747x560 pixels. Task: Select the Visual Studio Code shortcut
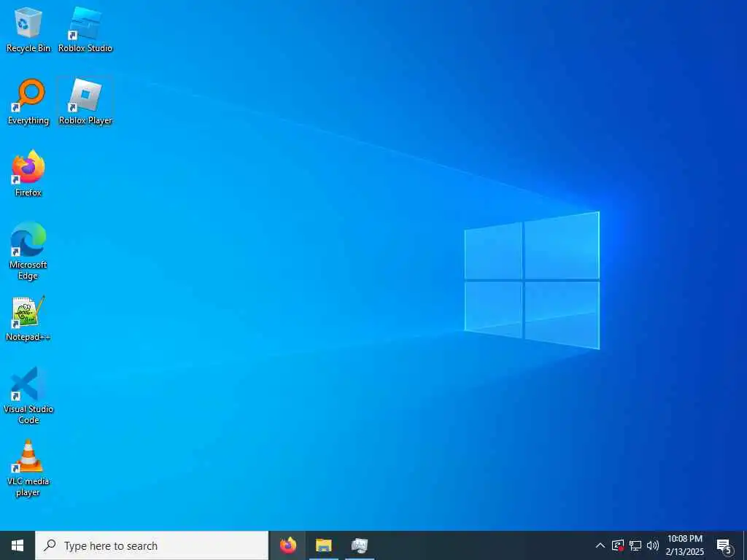[x=28, y=395]
